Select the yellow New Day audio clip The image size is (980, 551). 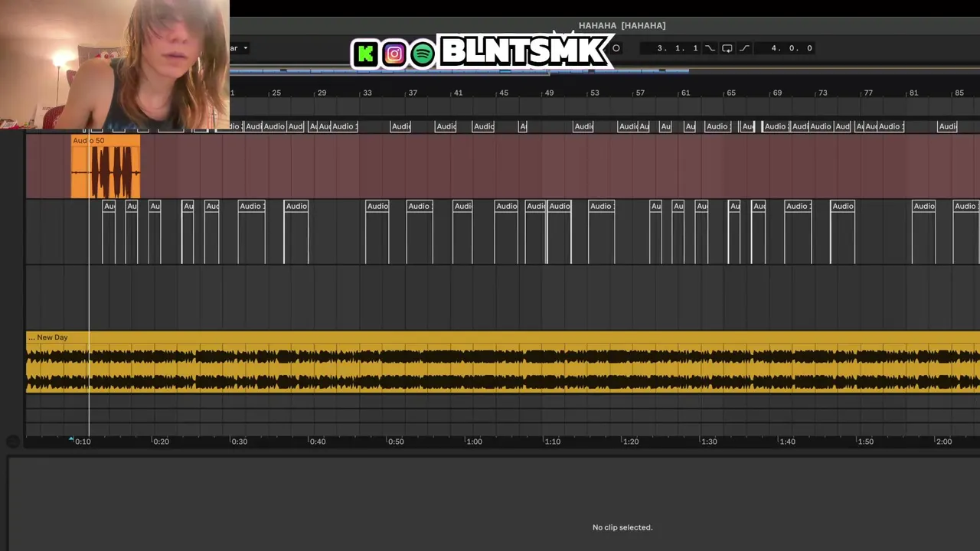(x=503, y=362)
